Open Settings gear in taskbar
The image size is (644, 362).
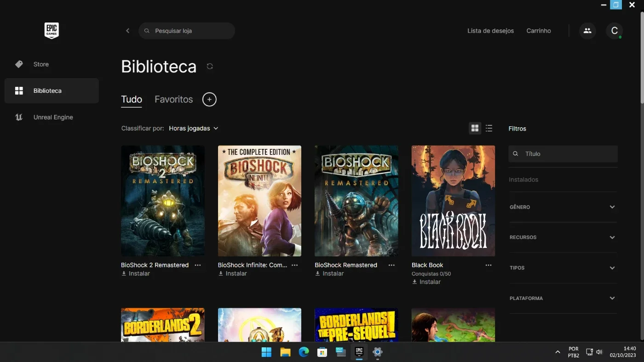378,352
